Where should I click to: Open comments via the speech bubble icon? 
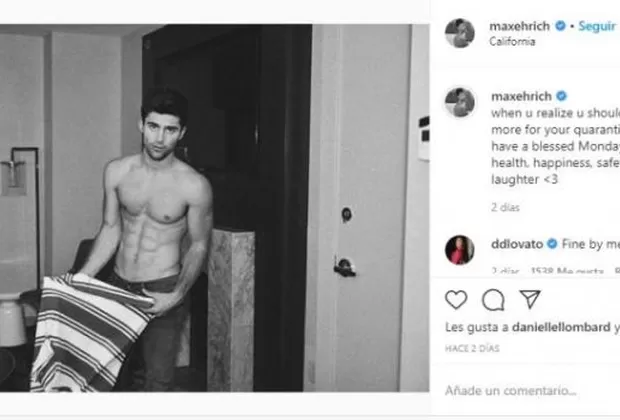click(x=493, y=299)
